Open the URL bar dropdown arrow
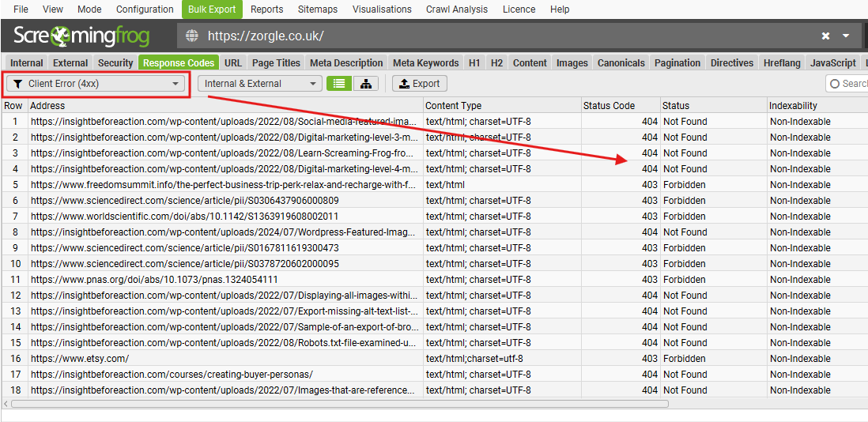868x422 pixels. (x=846, y=36)
